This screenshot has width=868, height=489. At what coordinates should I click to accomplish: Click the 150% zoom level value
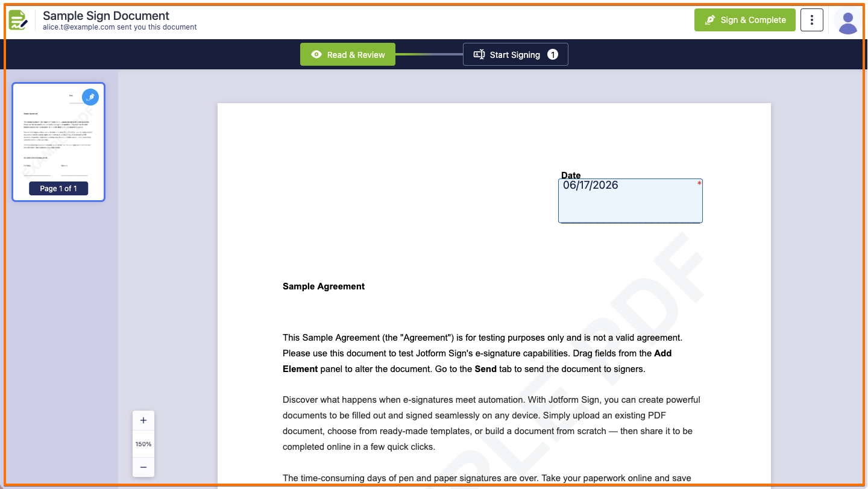(143, 444)
